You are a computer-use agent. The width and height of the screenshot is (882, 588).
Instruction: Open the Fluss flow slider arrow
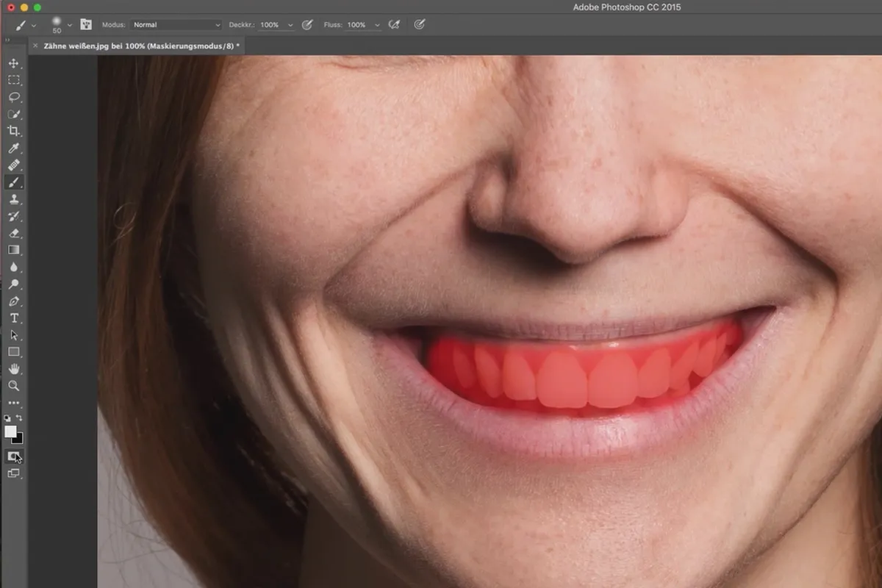(377, 25)
